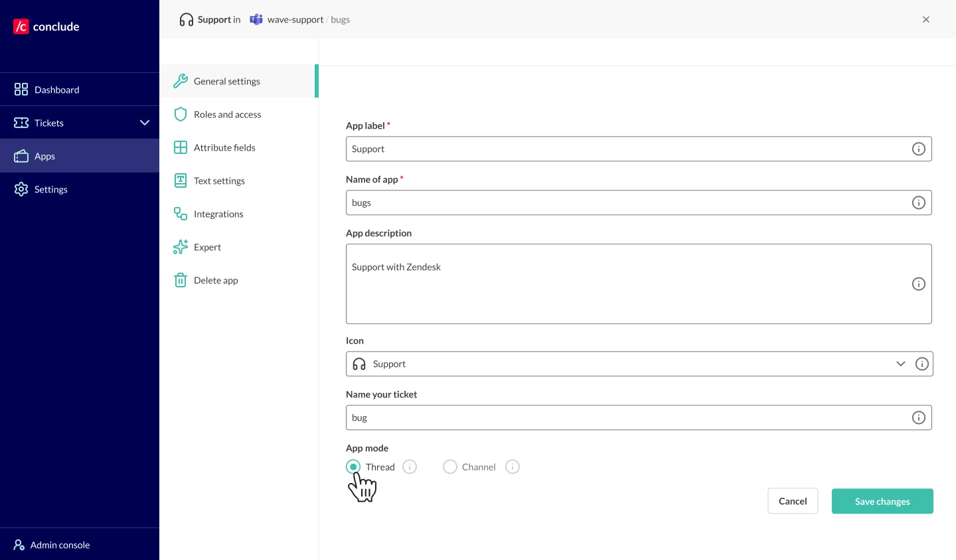Click the Support headphones icon in the header
The width and height of the screenshot is (956, 560).
(x=186, y=19)
